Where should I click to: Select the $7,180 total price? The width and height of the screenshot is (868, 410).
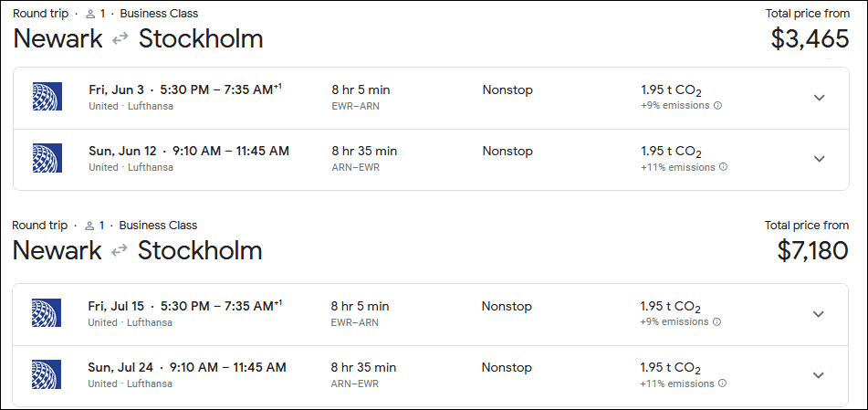click(x=812, y=250)
